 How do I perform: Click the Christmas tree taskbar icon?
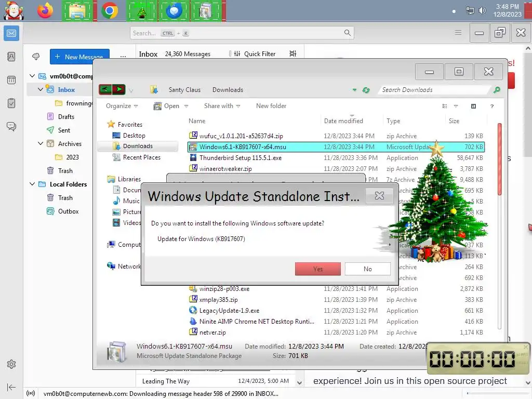(142, 11)
